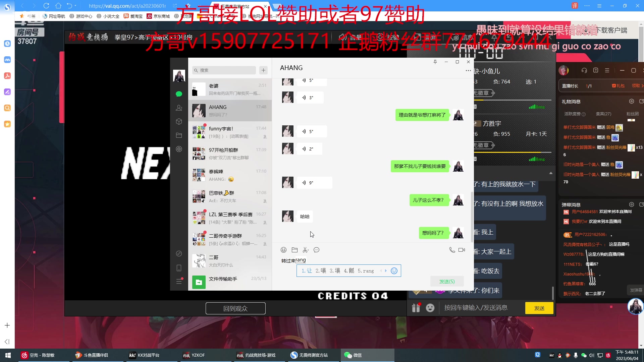The width and height of the screenshot is (644, 362).
Task: Open chat with 老婆
Action: 230,89
